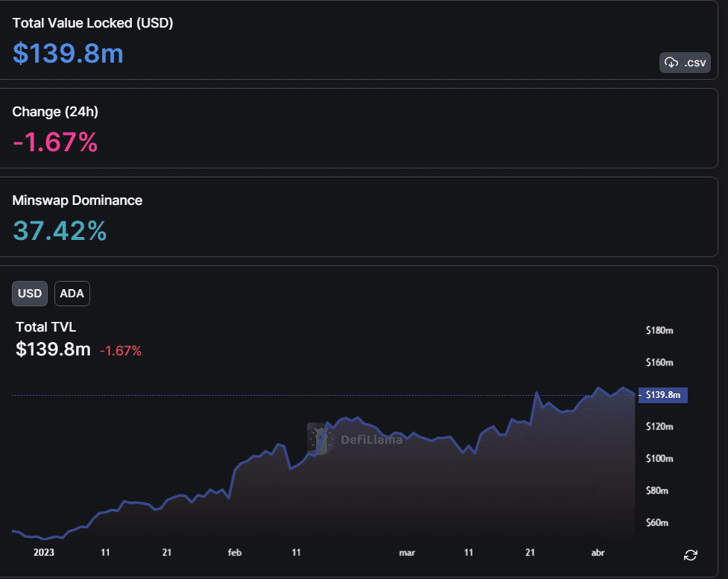Click the abr x-axis label
The height and width of the screenshot is (579, 728).
tap(598, 552)
